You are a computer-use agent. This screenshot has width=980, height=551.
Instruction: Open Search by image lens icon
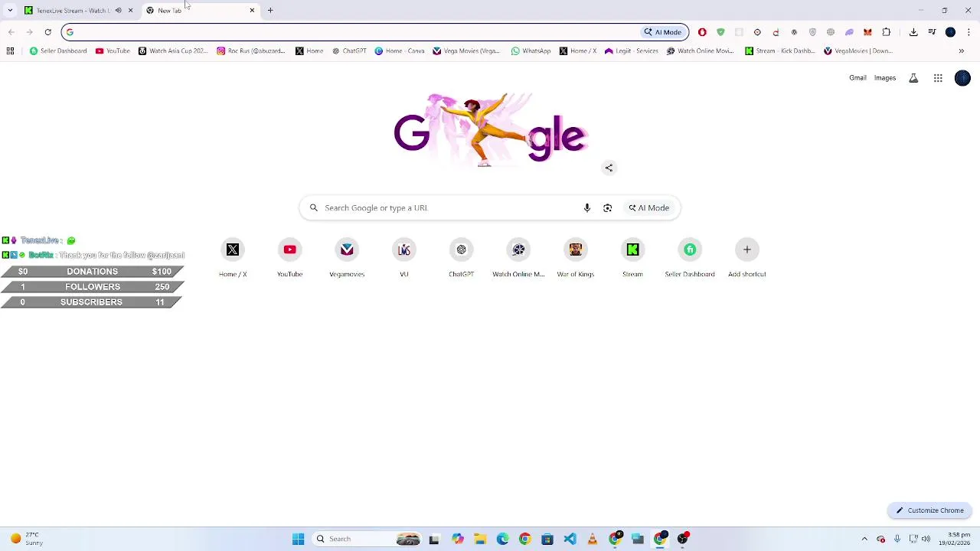[x=607, y=207]
